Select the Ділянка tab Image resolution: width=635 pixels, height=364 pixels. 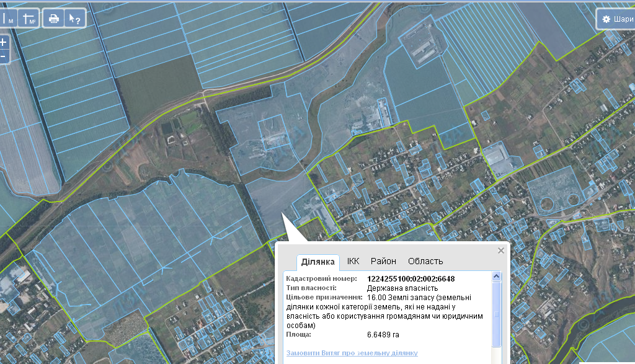318,262
